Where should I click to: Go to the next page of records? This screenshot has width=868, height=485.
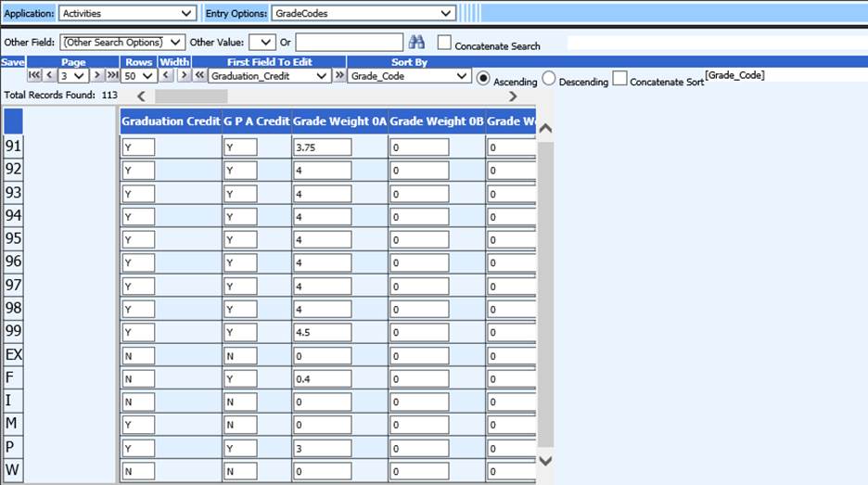[96, 76]
